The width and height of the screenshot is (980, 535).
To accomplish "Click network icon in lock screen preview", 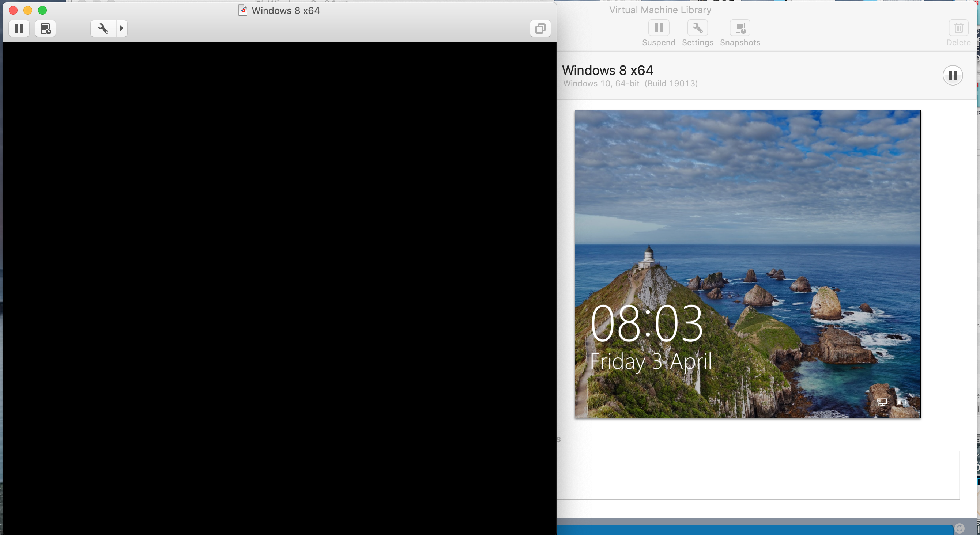I will click(x=882, y=402).
